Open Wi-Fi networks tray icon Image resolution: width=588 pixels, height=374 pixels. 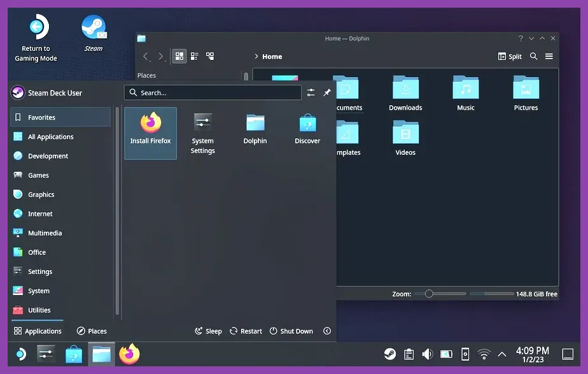point(484,354)
